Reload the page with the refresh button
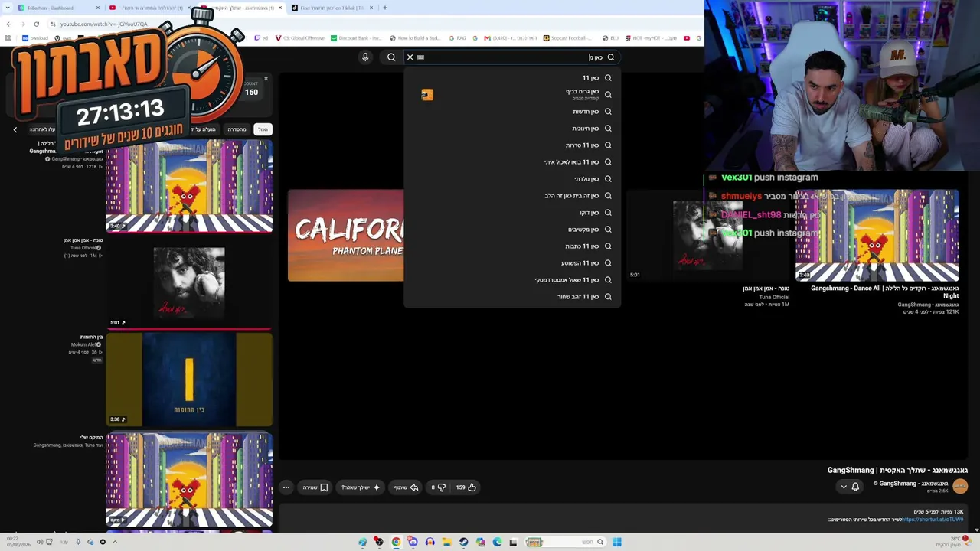This screenshot has height=551, width=980. point(36,24)
